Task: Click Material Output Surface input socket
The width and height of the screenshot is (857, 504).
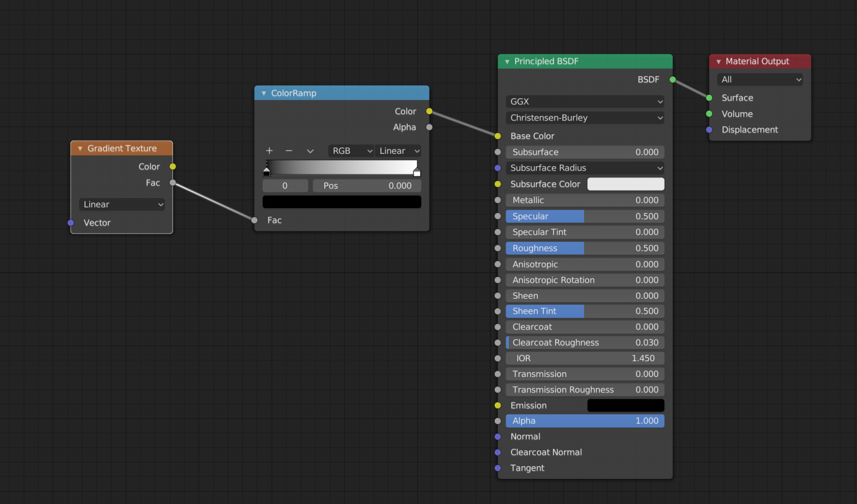Action: point(709,98)
